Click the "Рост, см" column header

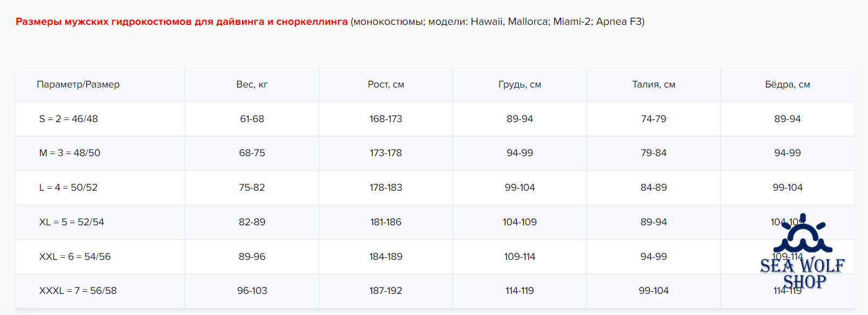pyautogui.click(x=386, y=84)
